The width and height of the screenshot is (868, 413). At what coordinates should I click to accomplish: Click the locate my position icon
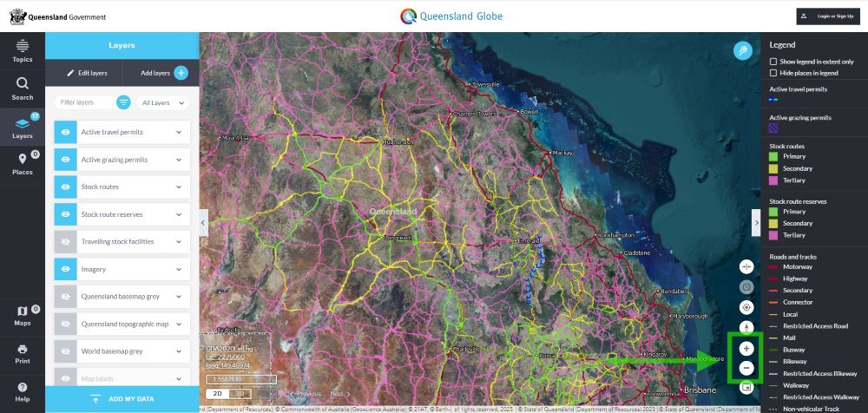point(746,307)
